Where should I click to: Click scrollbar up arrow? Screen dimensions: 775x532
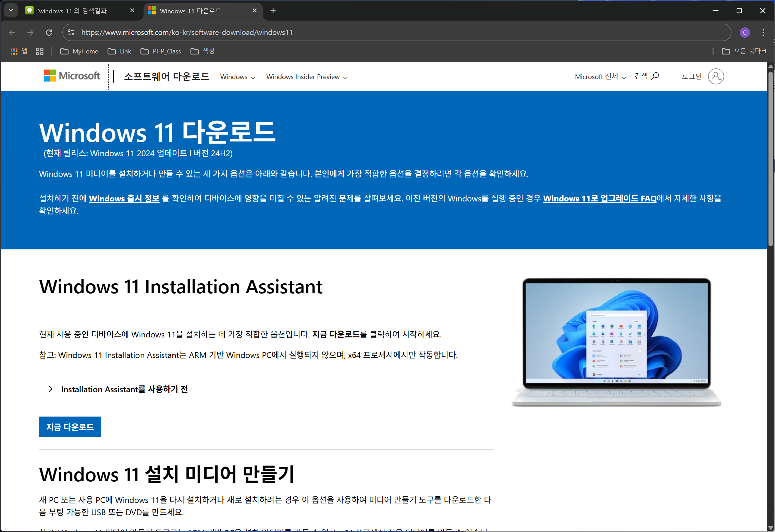coord(771,66)
